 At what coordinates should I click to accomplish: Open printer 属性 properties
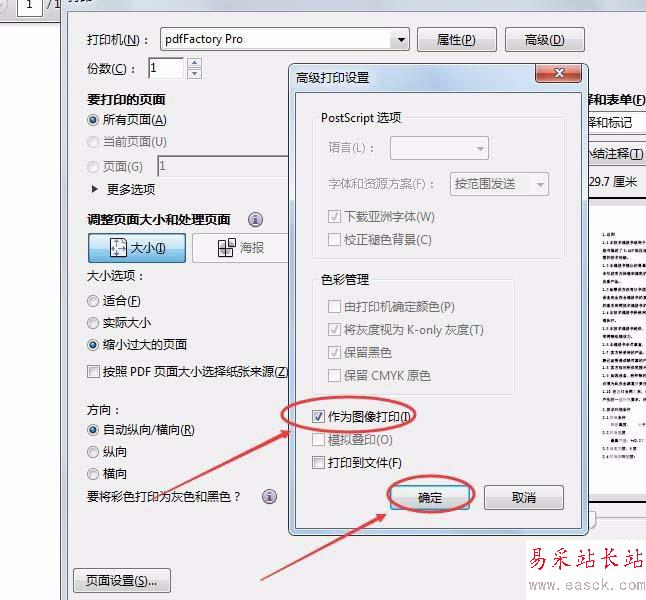coord(456,40)
